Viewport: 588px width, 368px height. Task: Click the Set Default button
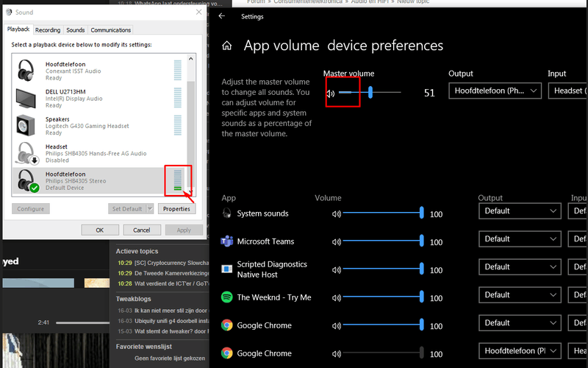point(127,209)
